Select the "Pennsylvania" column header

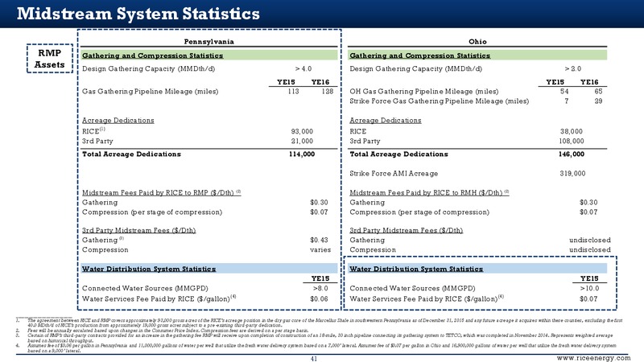(208, 42)
